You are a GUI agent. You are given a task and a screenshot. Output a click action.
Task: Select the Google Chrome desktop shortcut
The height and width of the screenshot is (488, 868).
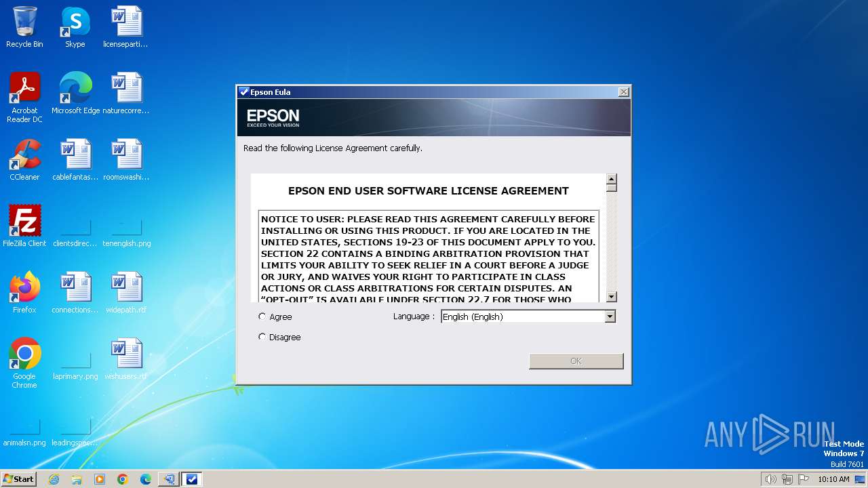[24, 363]
